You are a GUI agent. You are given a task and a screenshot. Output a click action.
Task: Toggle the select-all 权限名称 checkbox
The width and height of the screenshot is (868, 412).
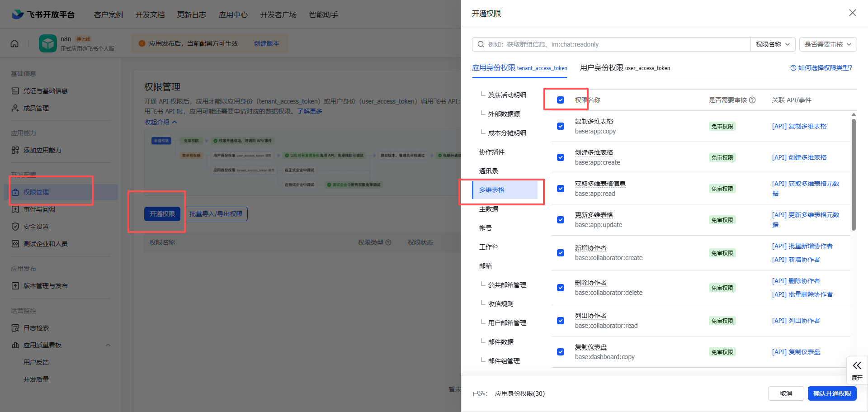point(561,100)
